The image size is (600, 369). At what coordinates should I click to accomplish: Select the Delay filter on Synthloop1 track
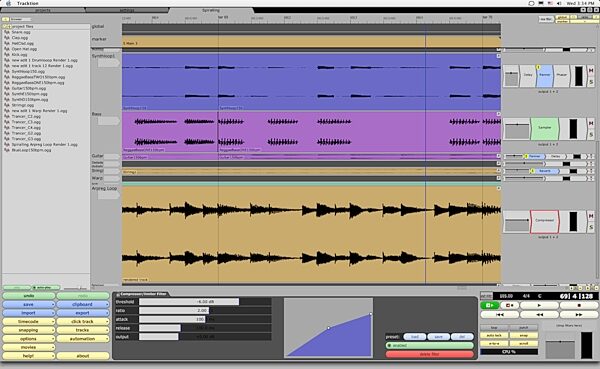coord(528,75)
